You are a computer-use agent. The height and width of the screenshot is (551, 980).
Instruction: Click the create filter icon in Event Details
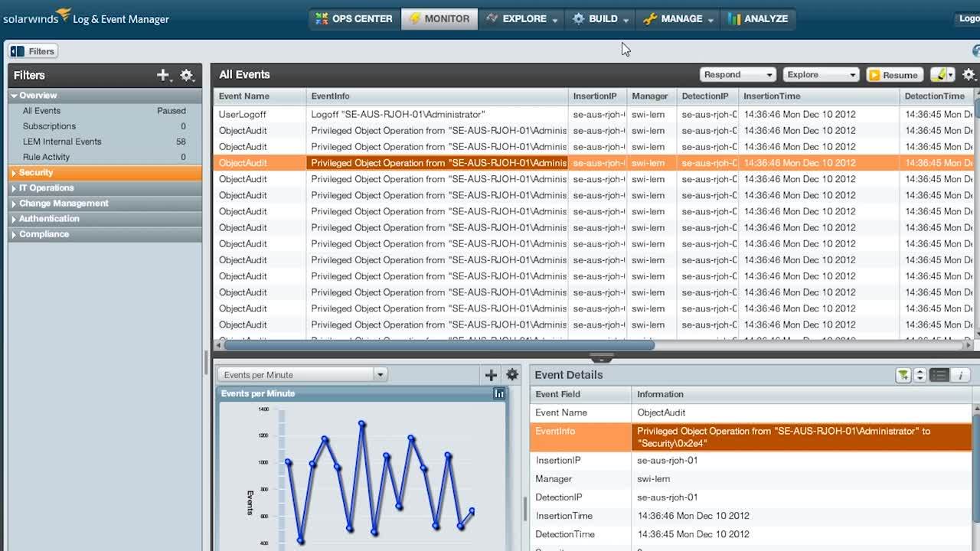(903, 375)
